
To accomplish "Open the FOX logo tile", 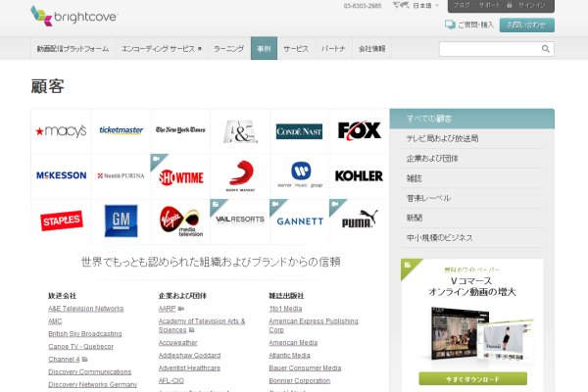I will click(x=360, y=131).
